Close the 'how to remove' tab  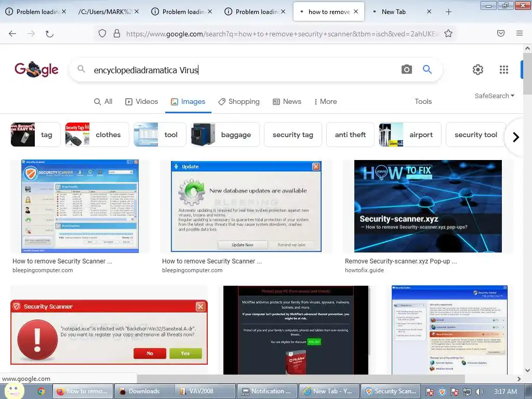pyautogui.click(x=356, y=11)
